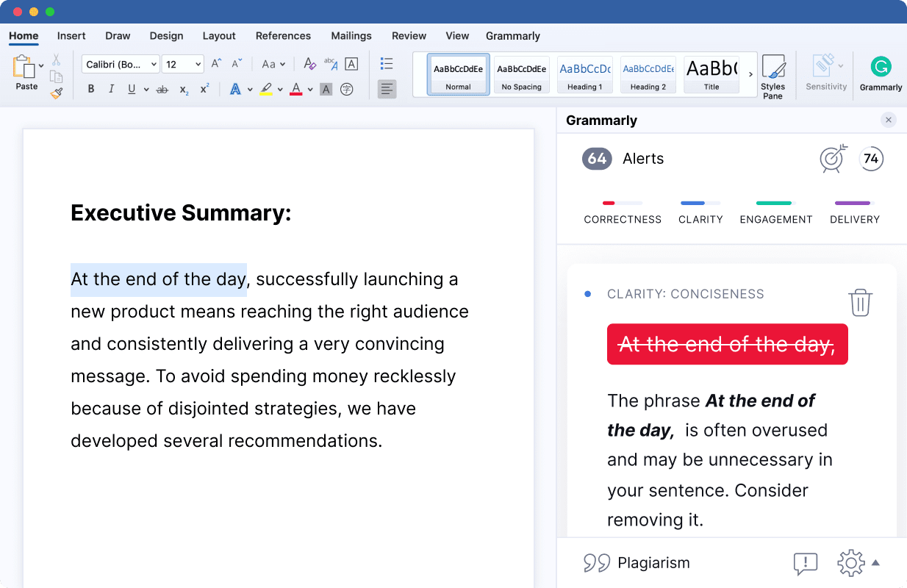Toggle subscript formatting
This screenshot has width=907, height=588.
[x=184, y=90]
